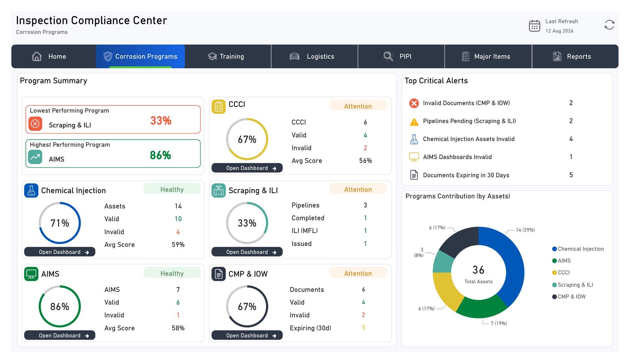Click the CCCI 67% progress ring
The image size is (630, 364).
247,139
